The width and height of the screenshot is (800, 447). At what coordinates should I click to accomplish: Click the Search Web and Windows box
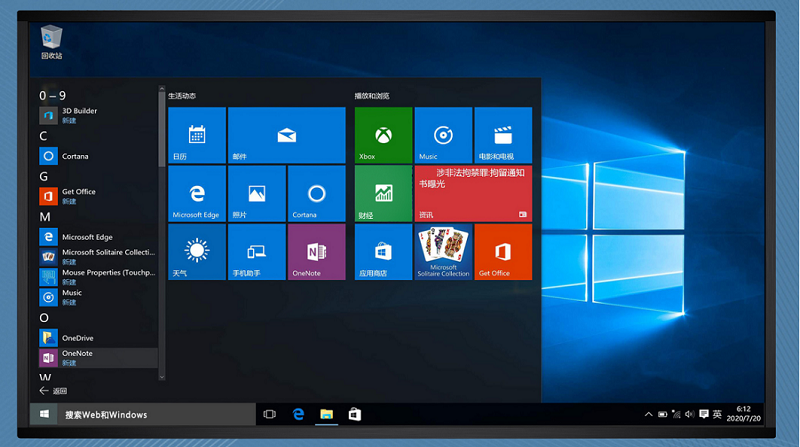tap(157, 414)
